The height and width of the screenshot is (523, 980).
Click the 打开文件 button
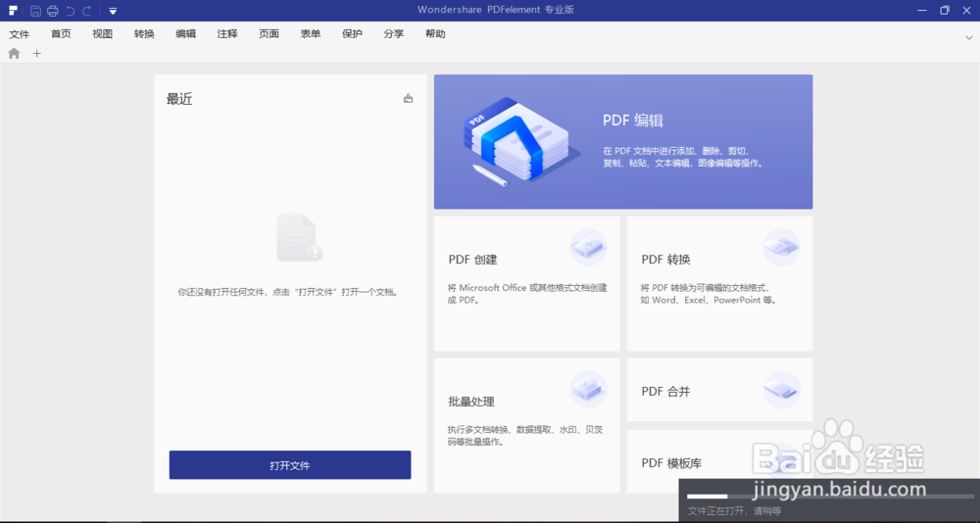290,465
